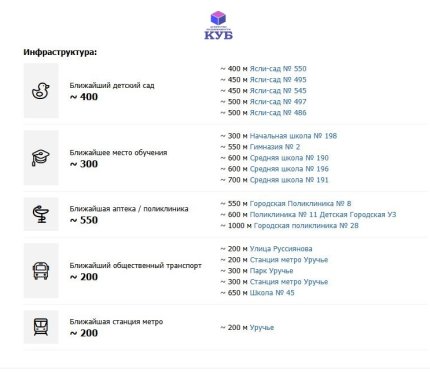Open the Городская Поликлиника № 8 link

click(300, 204)
